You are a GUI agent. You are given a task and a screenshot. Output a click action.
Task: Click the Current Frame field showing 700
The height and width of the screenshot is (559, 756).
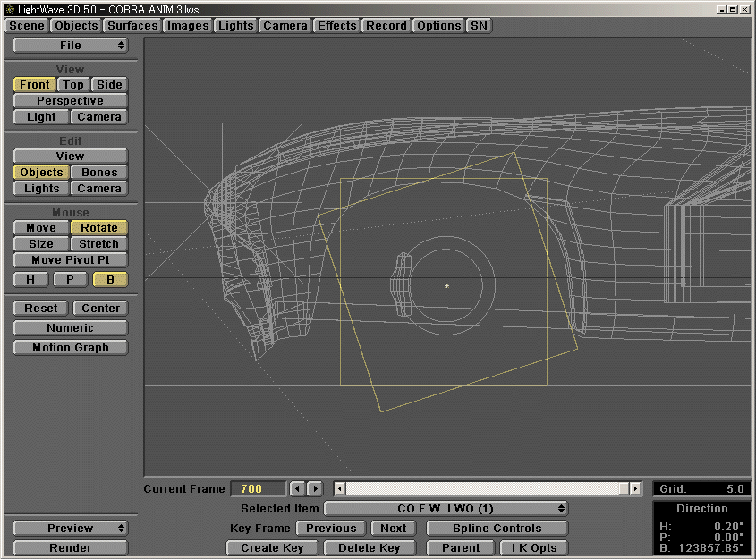[x=258, y=488]
